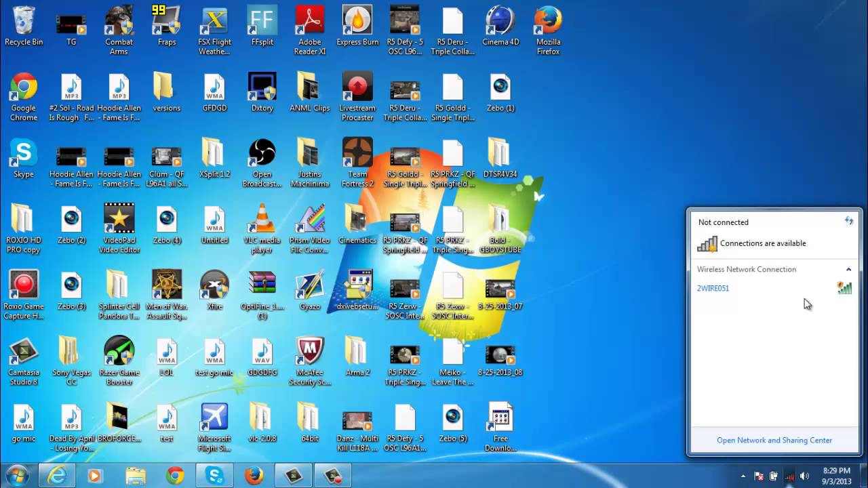This screenshot has width=868, height=488.
Task: Launch Express Burn from desktop
Action: click(x=357, y=27)
